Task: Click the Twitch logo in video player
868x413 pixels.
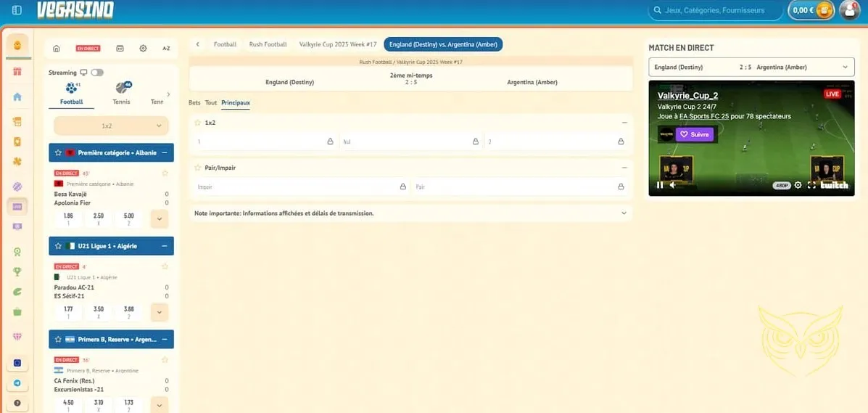Action: 835,185
